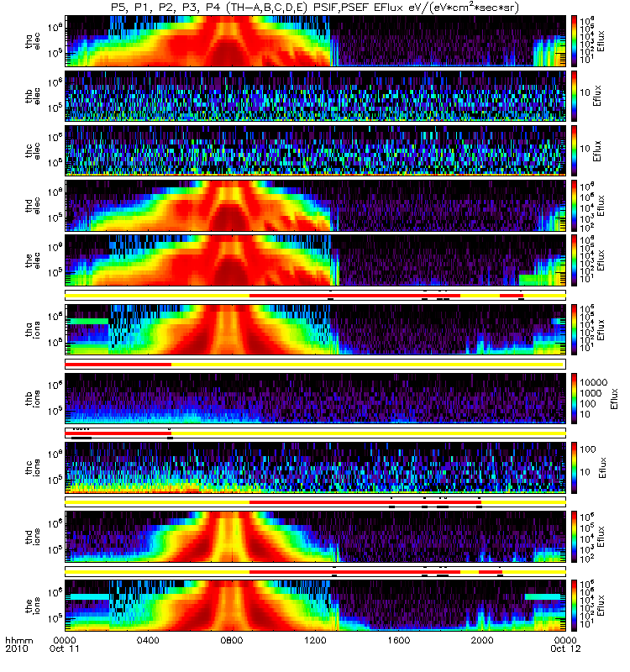Screen dimensions: 630x672
Task: Click the status bar directly above thb ions panel
Action: point(316,365)
